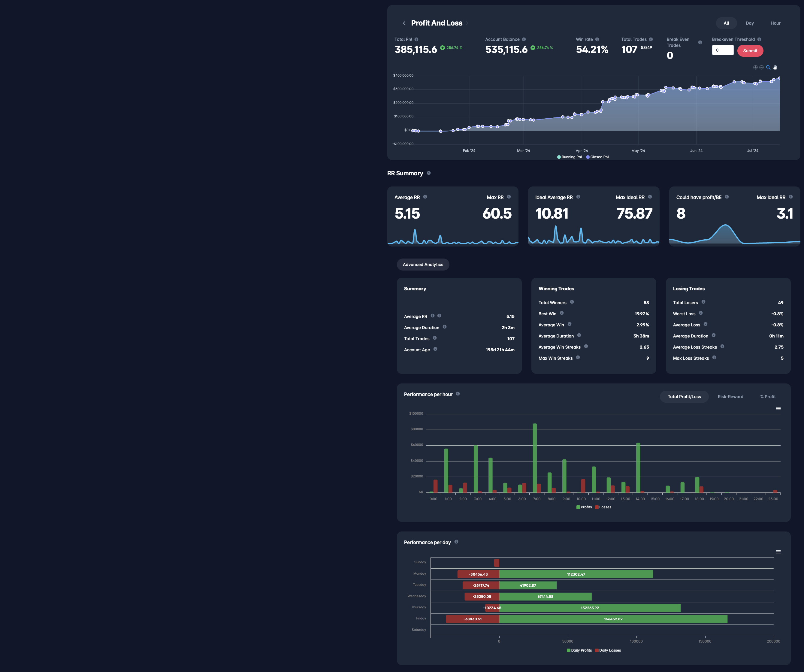The height and width of the screenshot is (672, 804).
Task: Click the info icon next to Total Pnl
Action: point(416,39)
